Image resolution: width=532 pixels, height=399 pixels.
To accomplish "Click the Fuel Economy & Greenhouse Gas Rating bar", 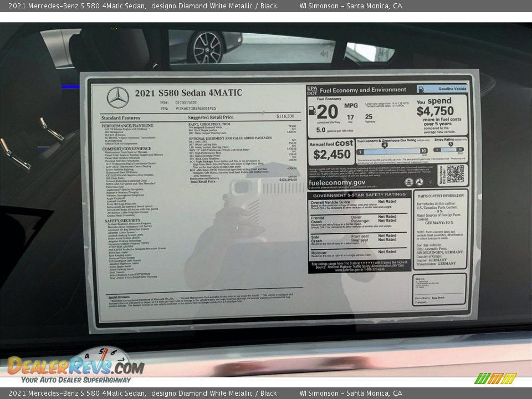I will point(392,151).
